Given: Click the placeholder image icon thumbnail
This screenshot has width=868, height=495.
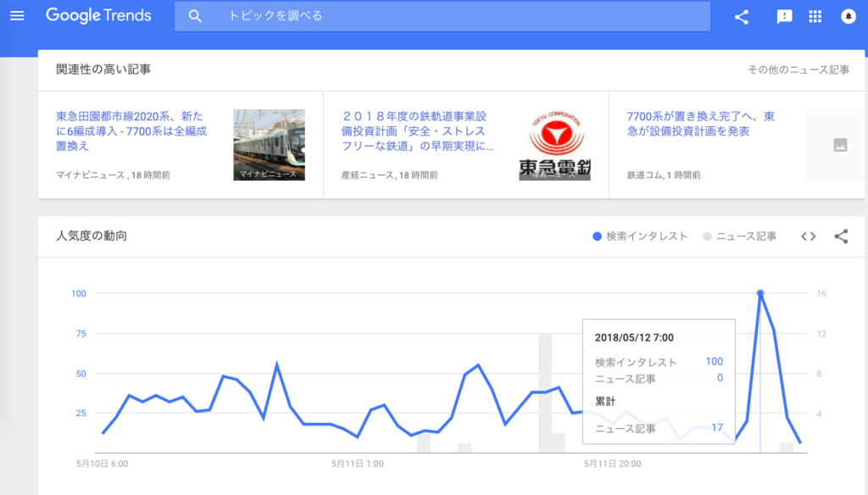Looking at the screenshot, I should [840, 145].
